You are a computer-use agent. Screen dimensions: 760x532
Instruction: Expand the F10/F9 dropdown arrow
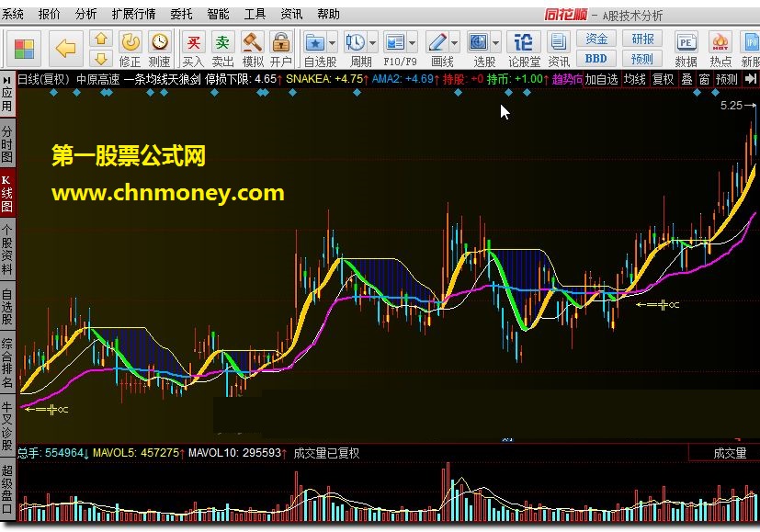coord(412,43)
